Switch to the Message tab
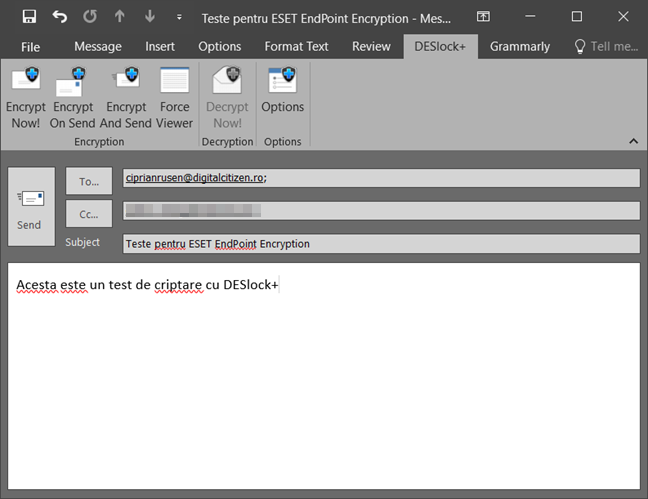Screen dimensions: 648x499 pos(98,47)
